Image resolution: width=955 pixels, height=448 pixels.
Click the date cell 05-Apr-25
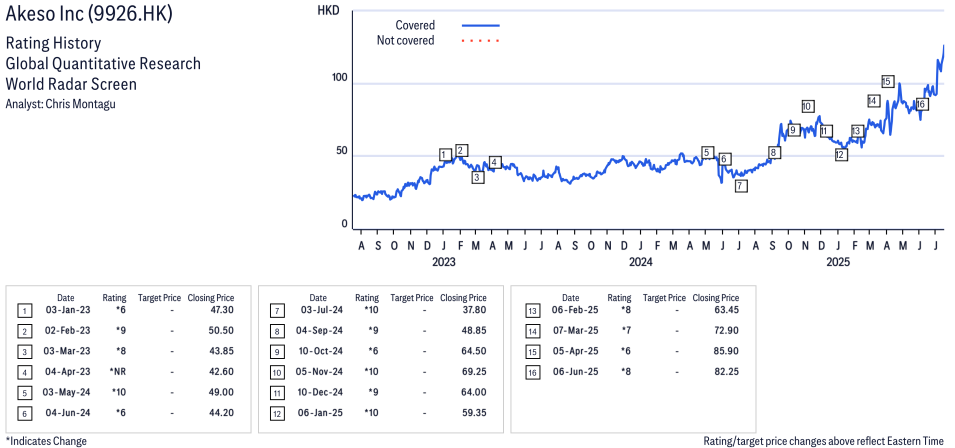coord(576,351)
